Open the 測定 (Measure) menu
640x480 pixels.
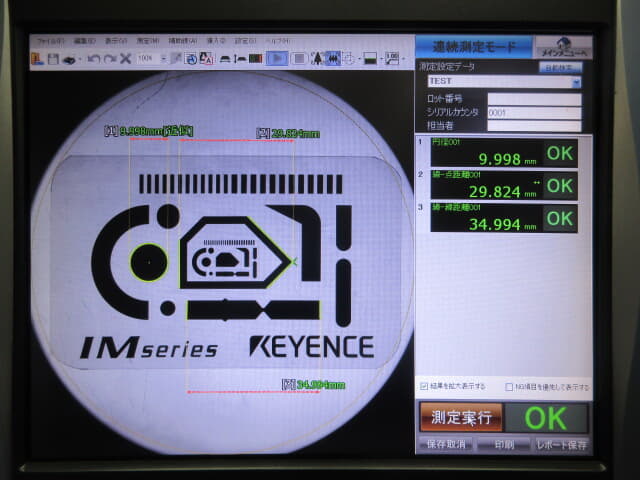pos(147,41)
